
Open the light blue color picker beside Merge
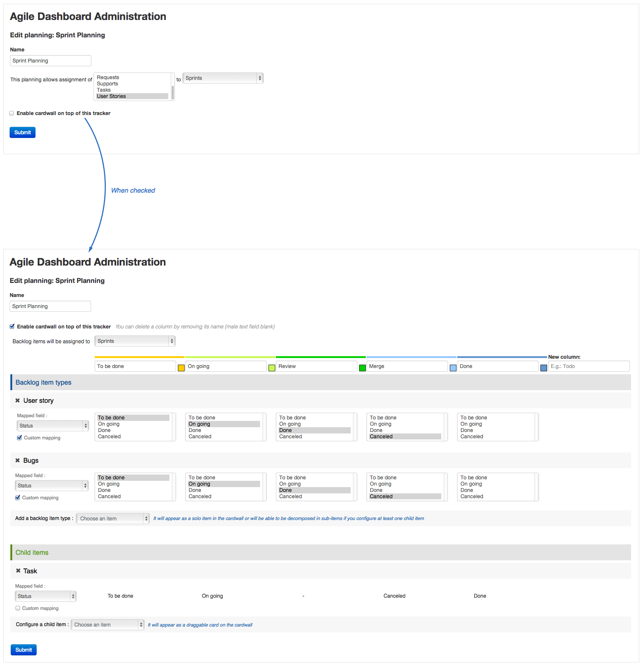tap(453, 368)
